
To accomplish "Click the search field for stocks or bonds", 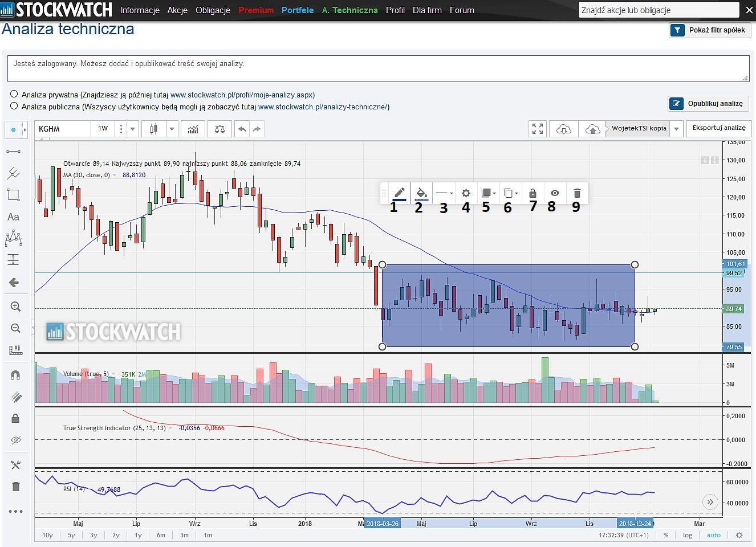I will (x=659, y=10).
